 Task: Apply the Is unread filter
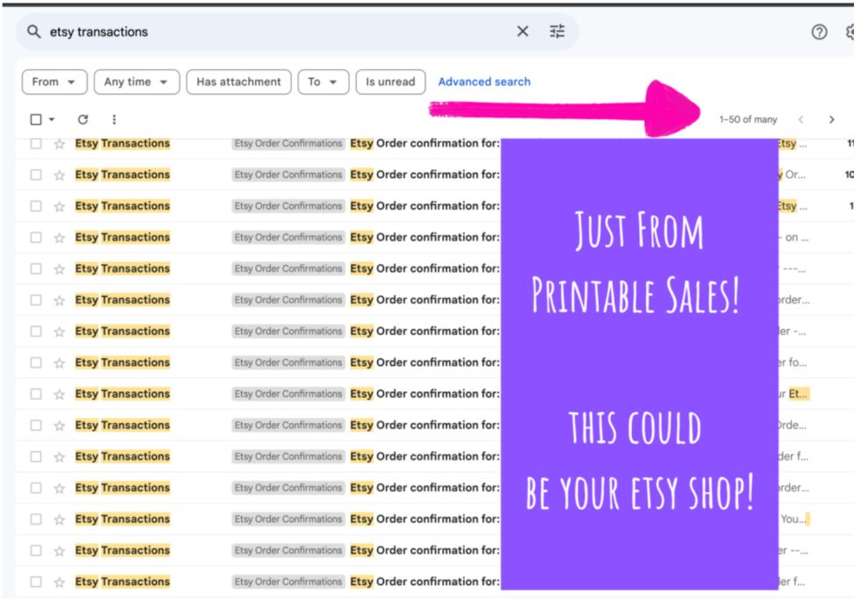click(390, 82)
